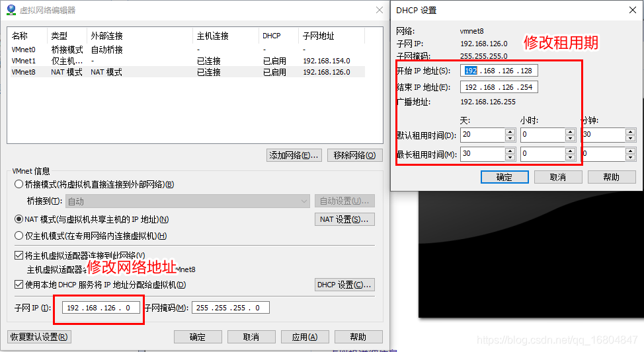This screenshot has height=352, width=644.
Task: Click the 结束 IP 地址 field
Action: 499,87
